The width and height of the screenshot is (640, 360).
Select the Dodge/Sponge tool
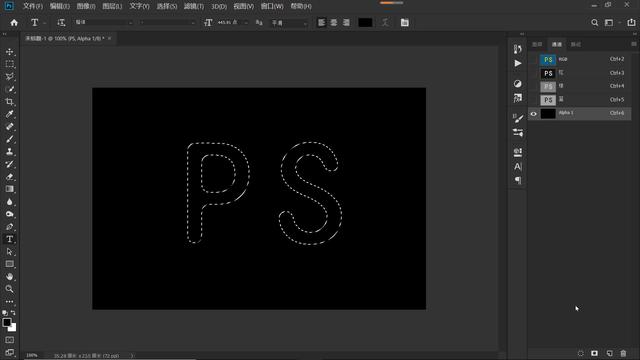point(9,214)
